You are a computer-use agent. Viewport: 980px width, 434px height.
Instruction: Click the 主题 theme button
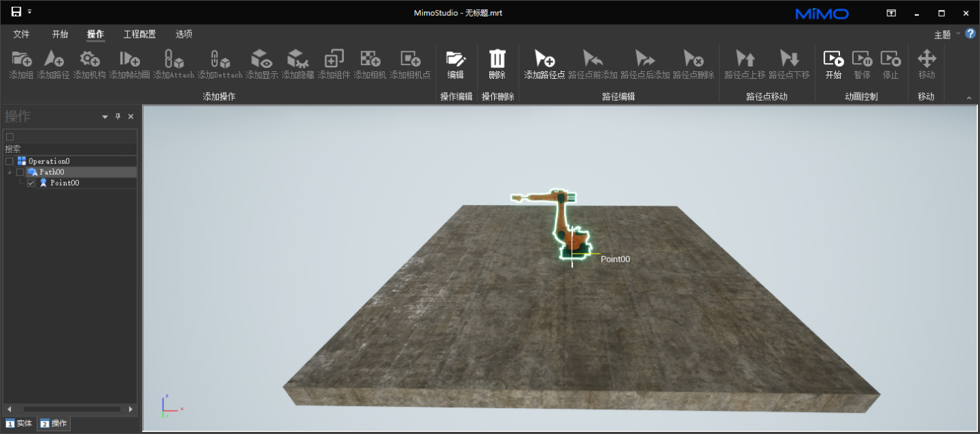tap(942, 35)
